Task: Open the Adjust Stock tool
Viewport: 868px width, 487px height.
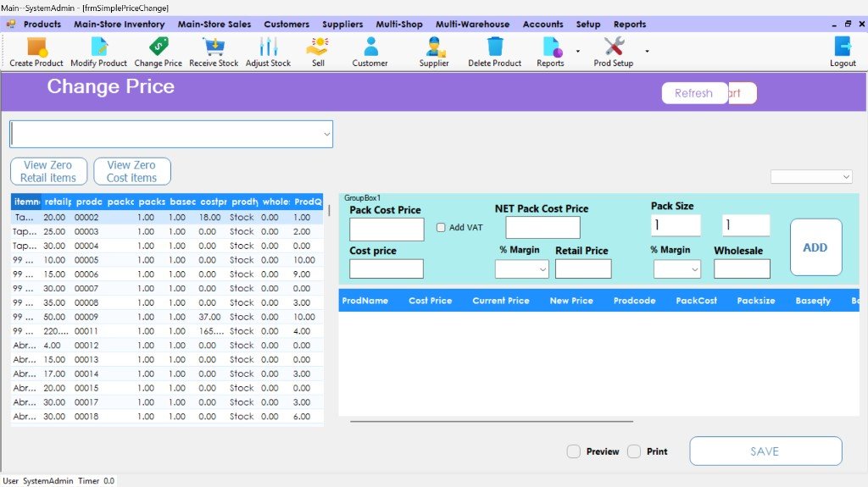Action: [268, 52]
